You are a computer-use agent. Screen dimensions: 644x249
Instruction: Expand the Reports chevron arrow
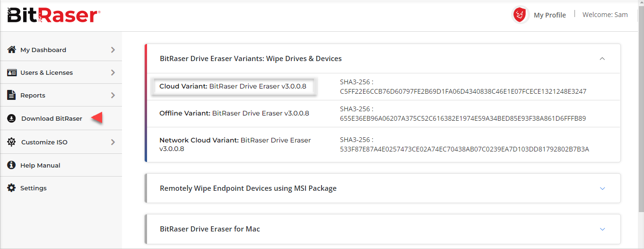point(113,95)
